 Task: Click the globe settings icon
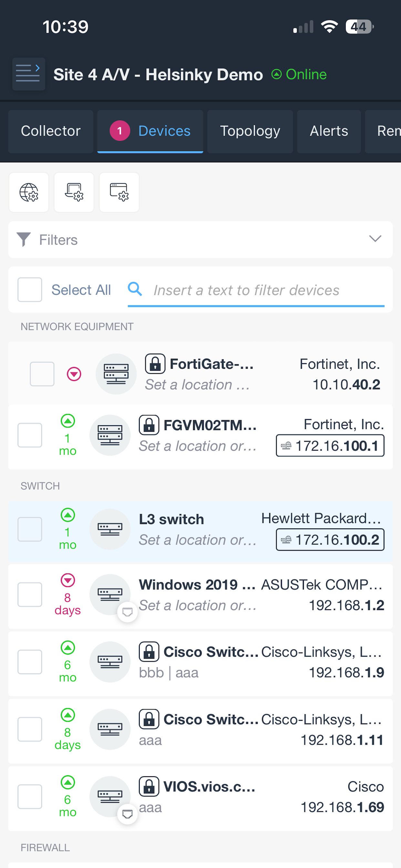click(29, 192)
